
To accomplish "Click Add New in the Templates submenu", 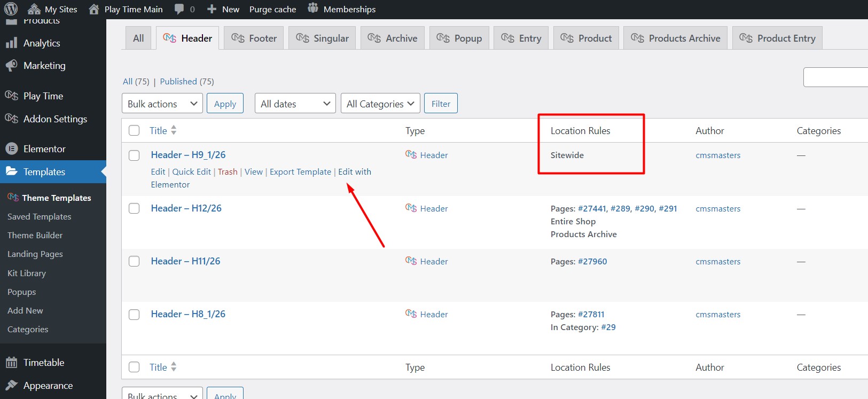I will tap(25, 310).
